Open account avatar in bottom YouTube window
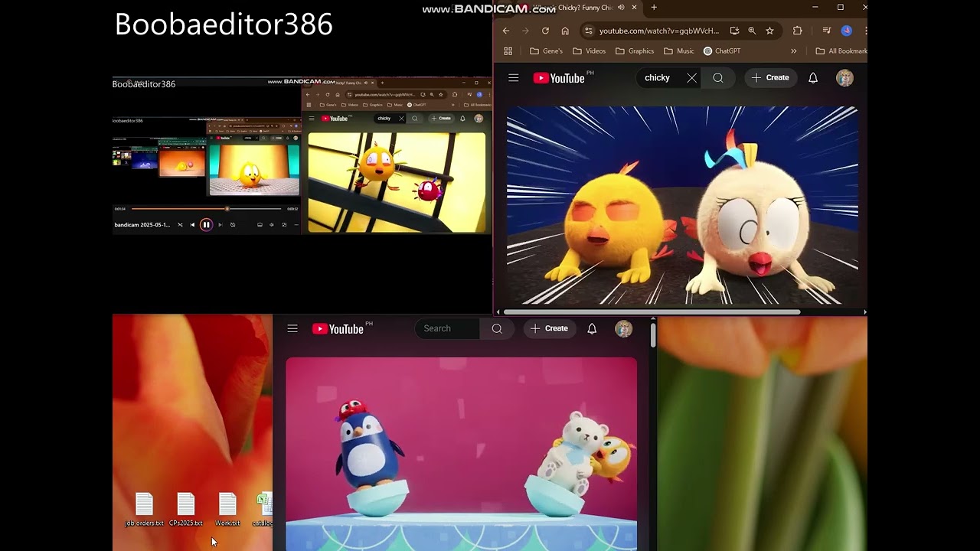 623,329
